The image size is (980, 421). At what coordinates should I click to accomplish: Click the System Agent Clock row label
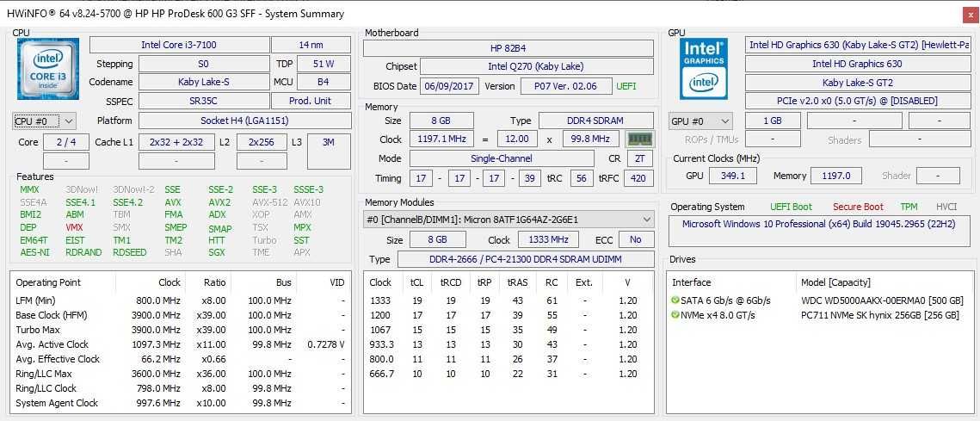tap(57, 403)
